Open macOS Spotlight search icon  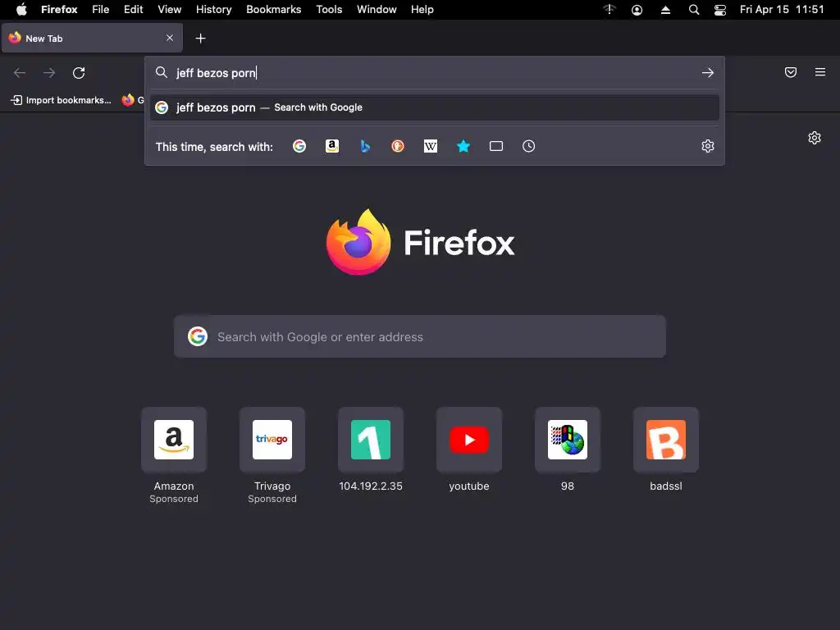point(694,10)
